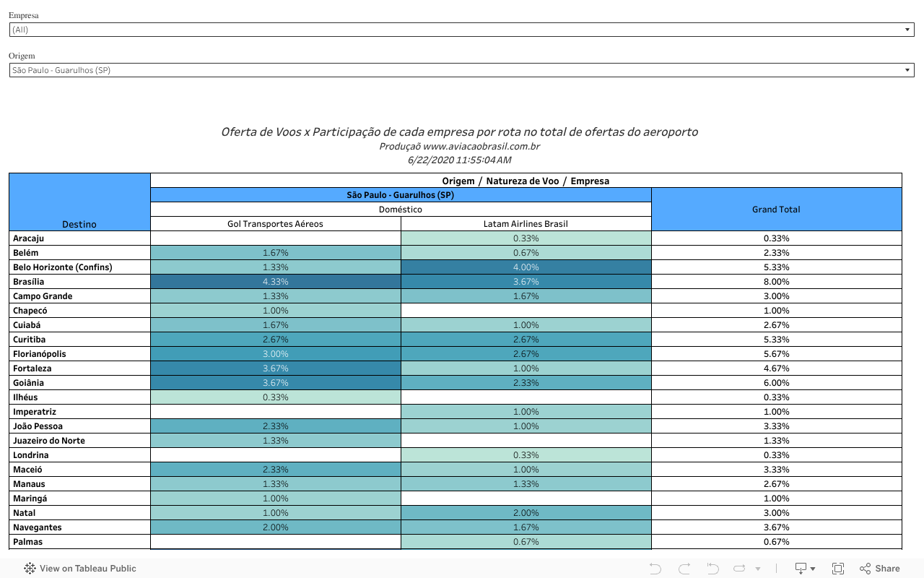This screenshot has width=924, height=578.
Task: Click Latam's 4.00% cell for Belo Horizonte
Action: [526, 267]
